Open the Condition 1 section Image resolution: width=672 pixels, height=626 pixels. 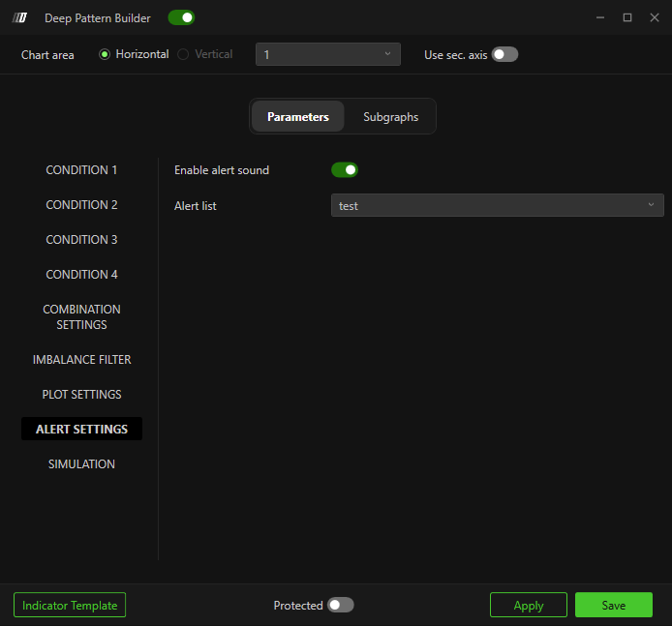(81, 170)
